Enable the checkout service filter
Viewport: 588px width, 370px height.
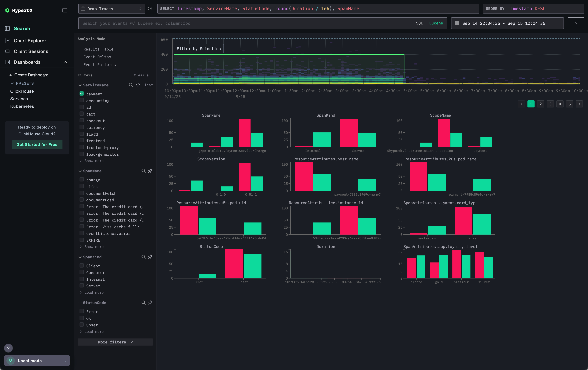[x=82, y=120]
